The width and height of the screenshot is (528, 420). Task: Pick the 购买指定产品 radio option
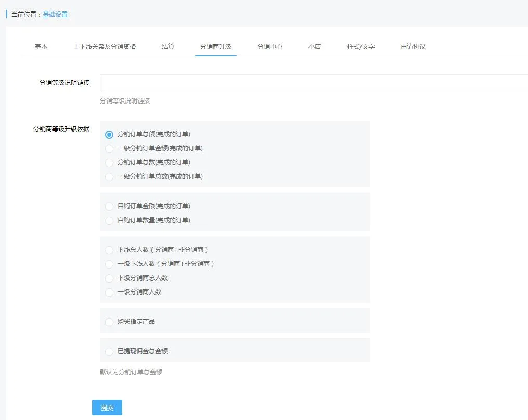(x=109, y=322)
